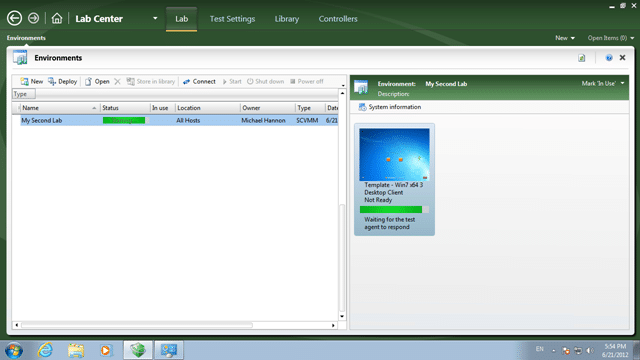This screenshot has height=360, width=640.
Task: Click New in the environments toolbar
Action: point(32,82)
